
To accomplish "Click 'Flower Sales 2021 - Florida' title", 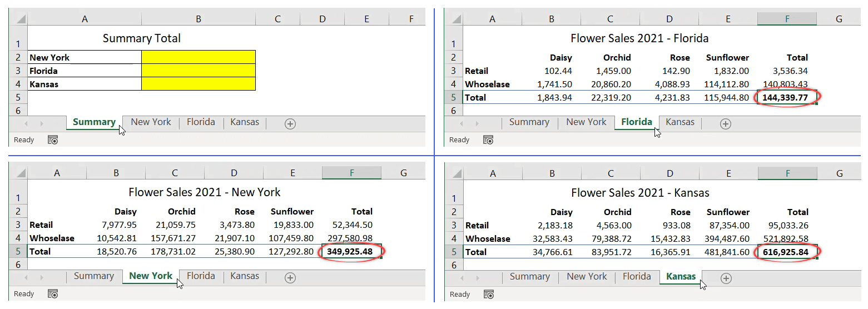I will point(639,38).
